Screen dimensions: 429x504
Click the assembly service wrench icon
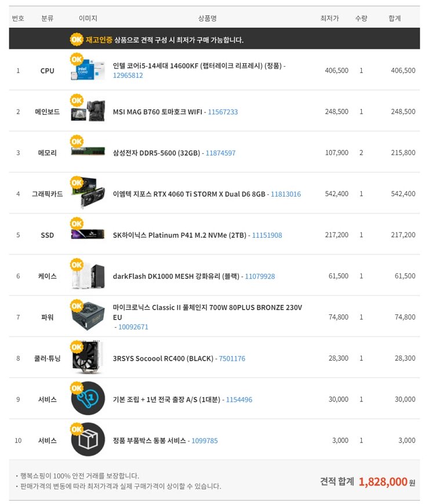(88, 398)
